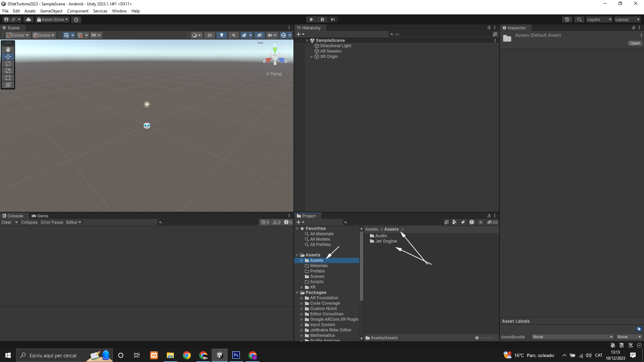Adjust the project icon size slider
This screenshot has height=362, width=644.
tap(477, 338)
